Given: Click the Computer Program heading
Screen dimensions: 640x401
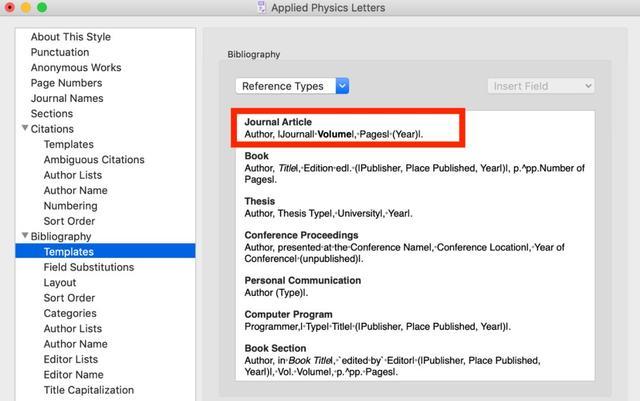Looking at the screenshot, I should tap(288, 314).
